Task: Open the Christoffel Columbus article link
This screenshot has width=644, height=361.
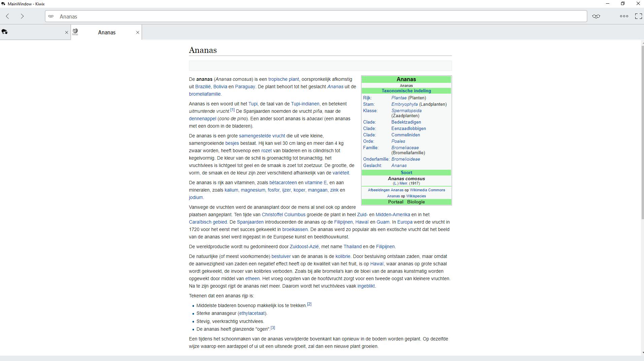Action: click(x=283, y=215)
